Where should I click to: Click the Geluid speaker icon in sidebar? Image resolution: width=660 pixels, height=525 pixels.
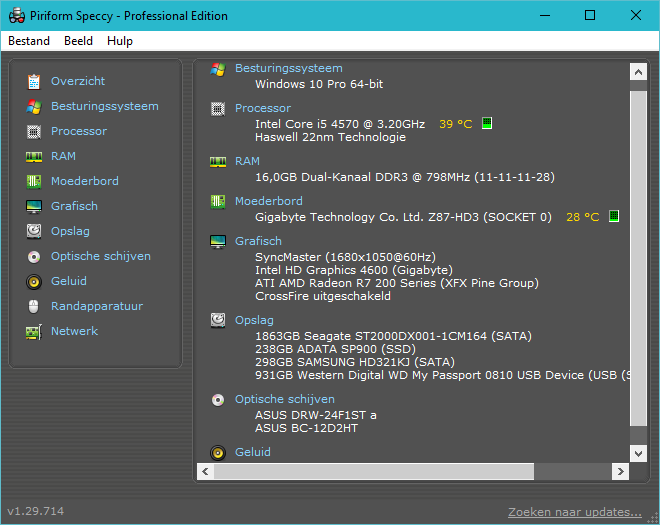34,281
